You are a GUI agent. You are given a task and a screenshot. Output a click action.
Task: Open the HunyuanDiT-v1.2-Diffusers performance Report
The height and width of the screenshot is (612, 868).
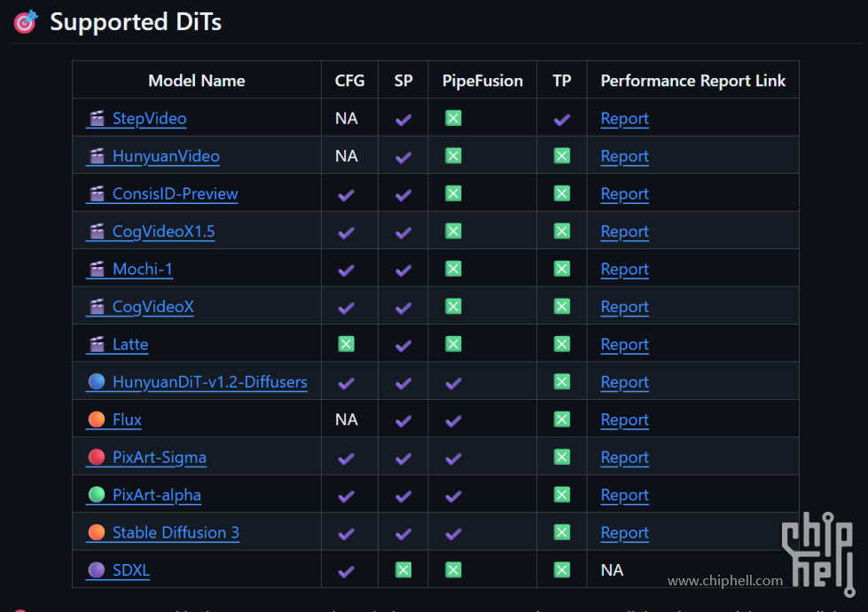[x=624, y=382]
